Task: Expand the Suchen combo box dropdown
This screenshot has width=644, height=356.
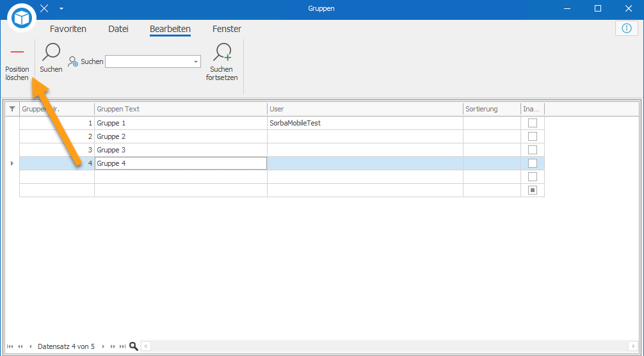Action: click(x=196, y=61)
